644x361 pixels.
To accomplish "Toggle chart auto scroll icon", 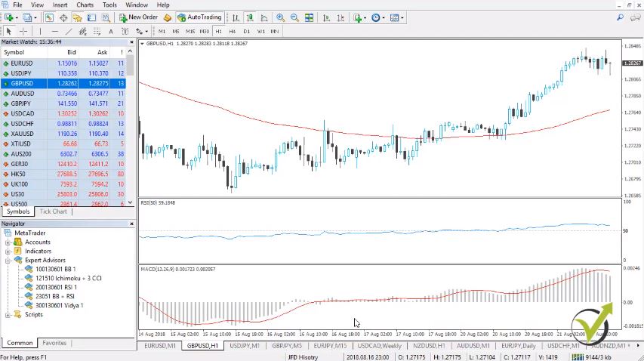I will tap(326, 17).
